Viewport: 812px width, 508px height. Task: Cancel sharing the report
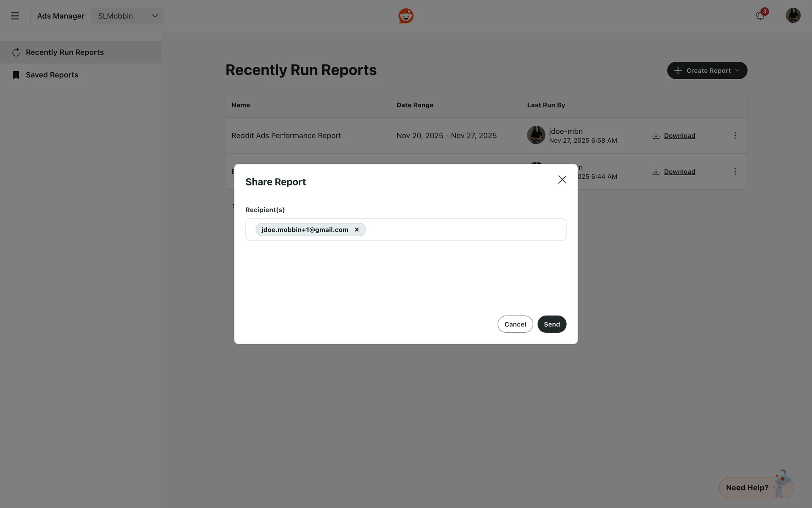(x=515, y=324)
